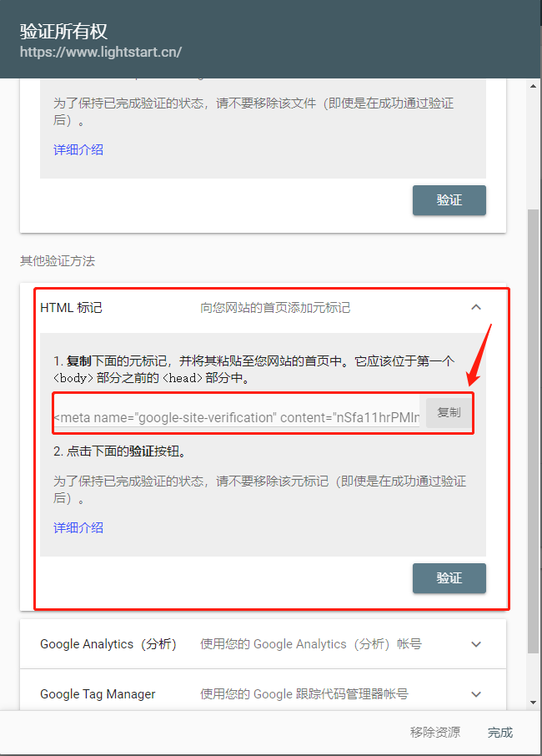Open the upper 详细介绍 link

click(x=78, y=149)
